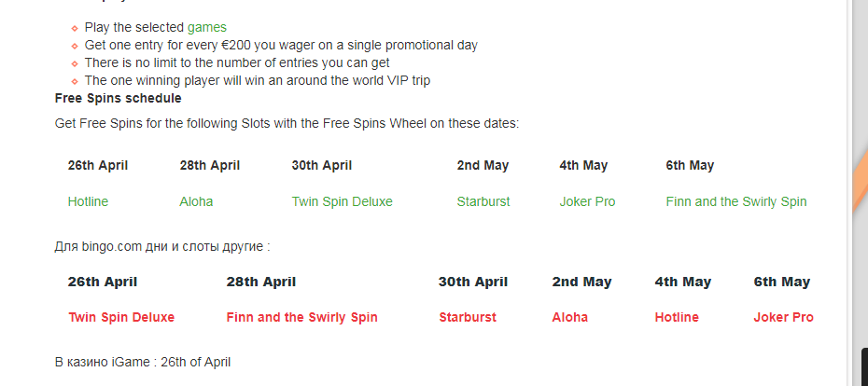Click the Free Spins schedule heading
Image resolution: width=868 pixels, height=386 pixels.
pos(118,99)
